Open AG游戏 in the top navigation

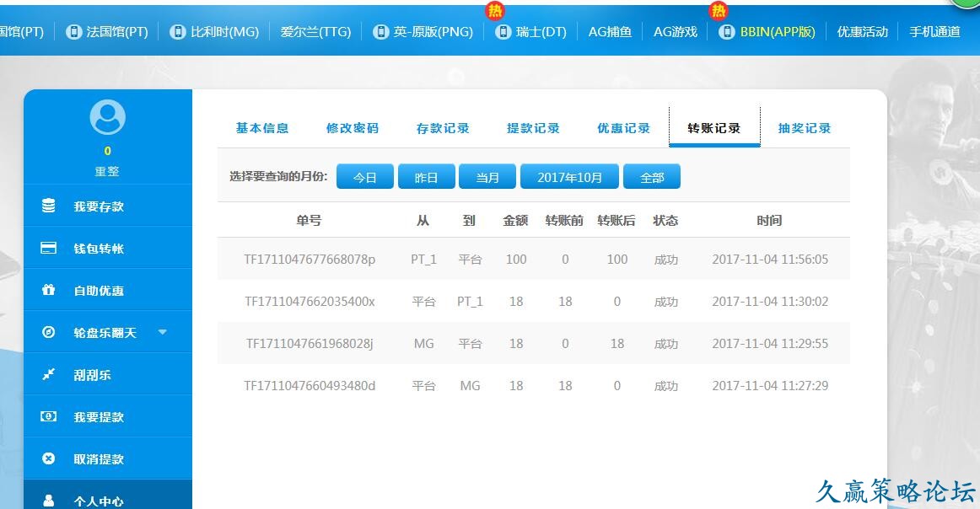676,31
